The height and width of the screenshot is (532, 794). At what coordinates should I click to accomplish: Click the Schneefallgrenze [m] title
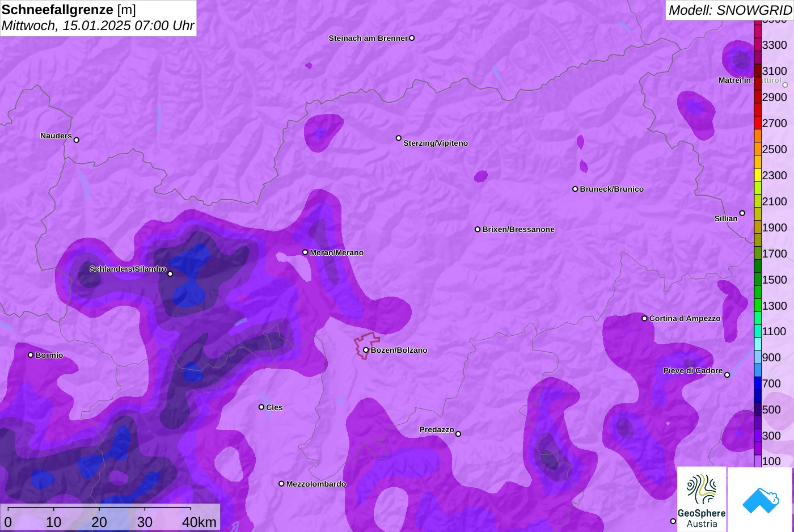click(69, 10)
